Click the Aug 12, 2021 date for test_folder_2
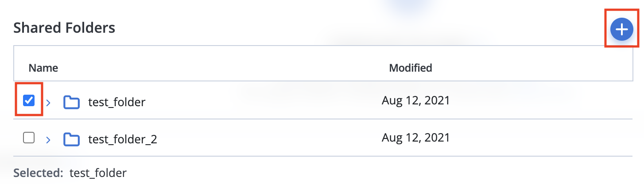 416,138
